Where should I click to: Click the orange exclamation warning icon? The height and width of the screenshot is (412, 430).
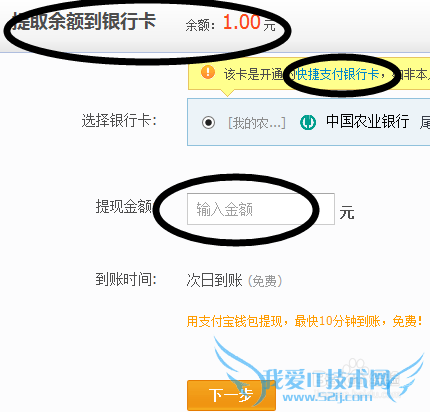208,72
